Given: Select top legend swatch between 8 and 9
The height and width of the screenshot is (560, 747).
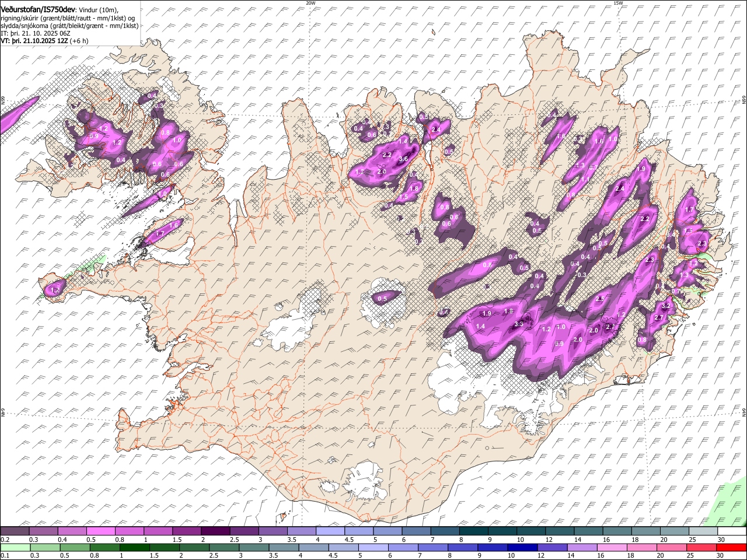Looking at the screenshot, I should 474,531.
